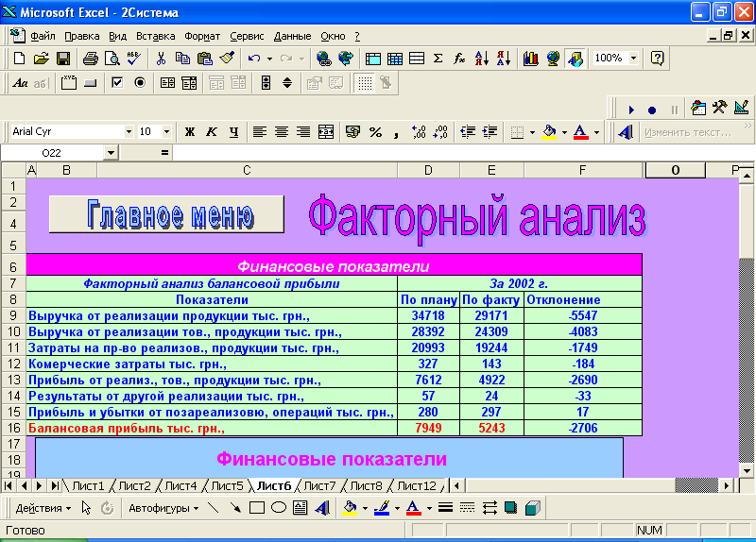This screenshot has height=542, width=756.
Task: Insert a Spinner form control
Action: click(287, 83)
